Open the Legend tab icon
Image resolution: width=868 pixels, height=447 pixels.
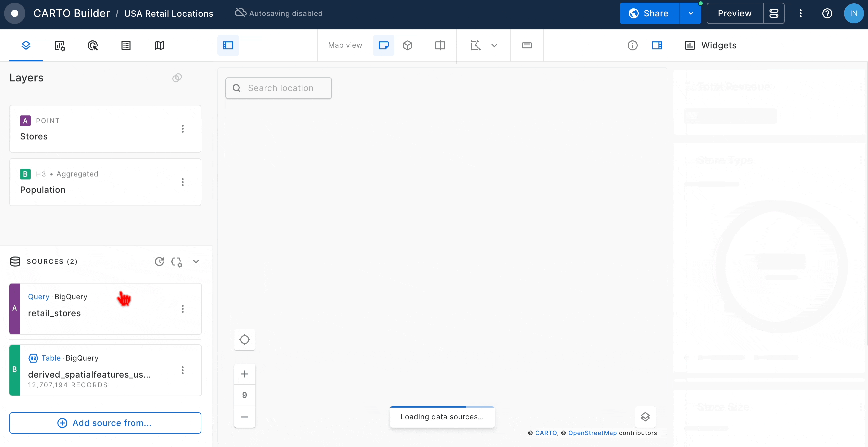point(126,45)
